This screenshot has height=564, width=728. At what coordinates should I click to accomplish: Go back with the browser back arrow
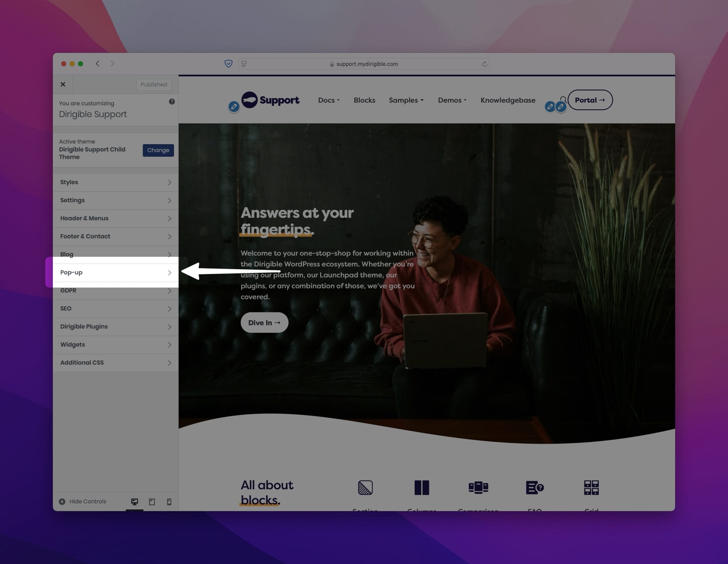click(98, 64)
